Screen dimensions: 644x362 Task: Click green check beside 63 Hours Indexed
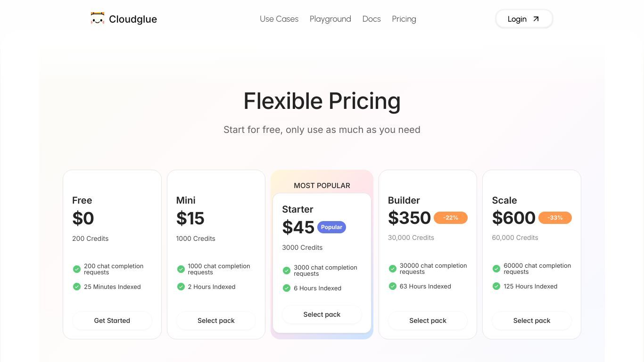pos(392,286)
